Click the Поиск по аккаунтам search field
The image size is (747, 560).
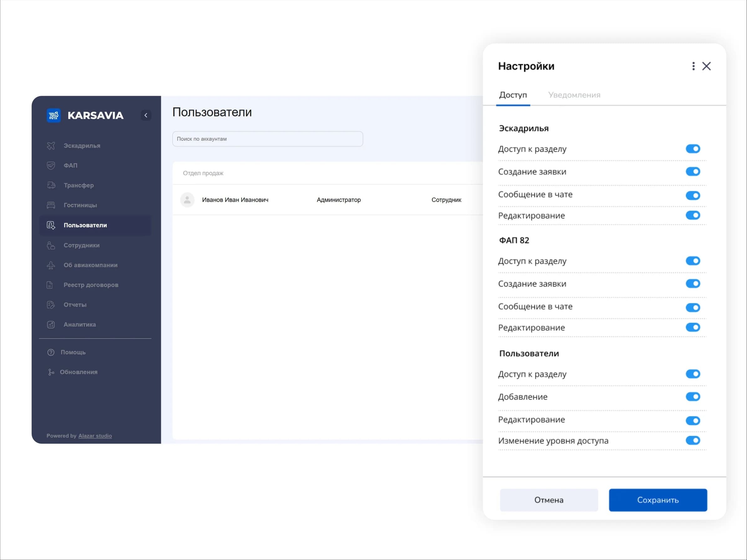click(268, 139)
